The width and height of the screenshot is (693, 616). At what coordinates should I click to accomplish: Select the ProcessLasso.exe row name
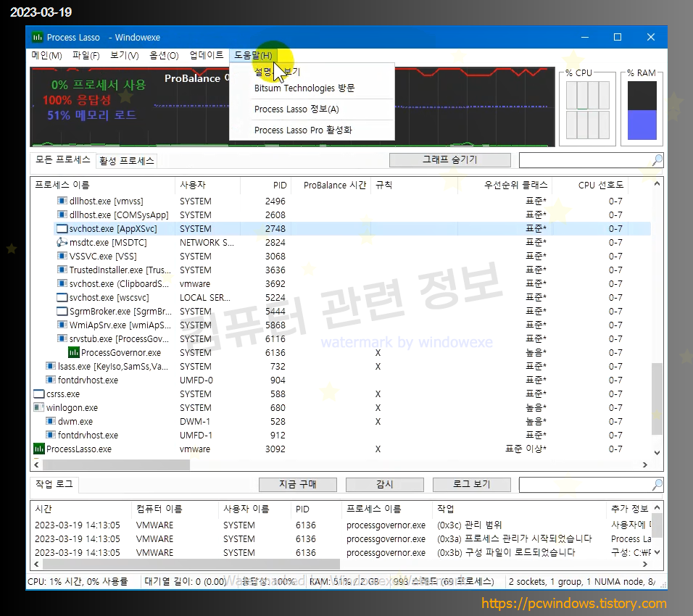click(79, 449)
